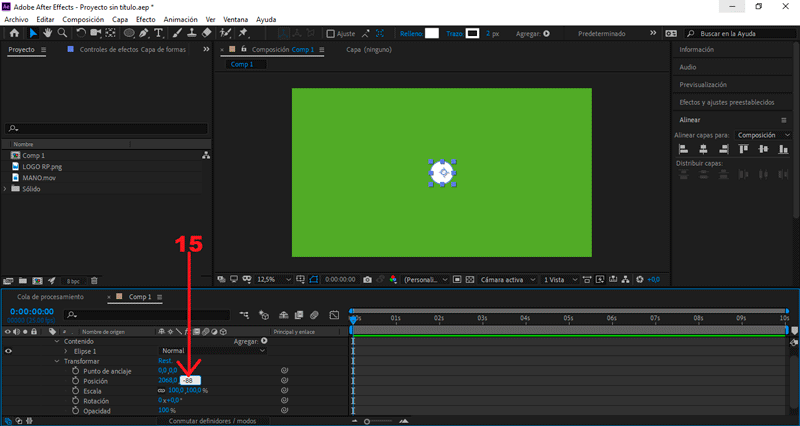This screenshot has height=426, width=800.
Task: Click the frame blending icon in timeline
Action: 299,315
